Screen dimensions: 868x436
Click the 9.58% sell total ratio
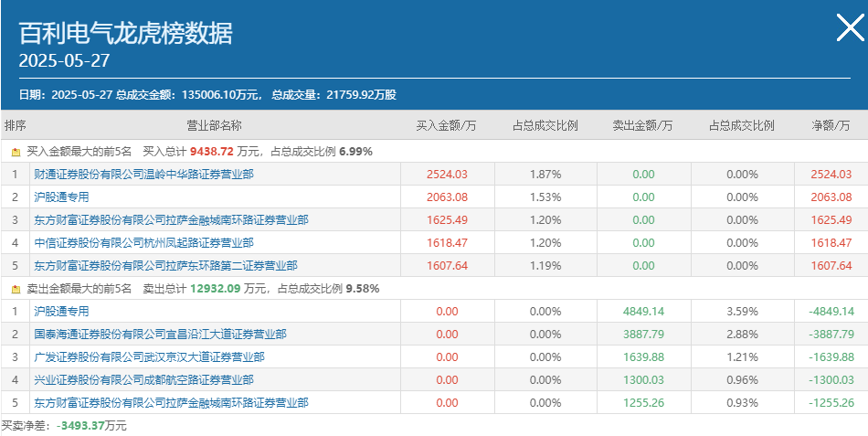[x=363, y=289]
